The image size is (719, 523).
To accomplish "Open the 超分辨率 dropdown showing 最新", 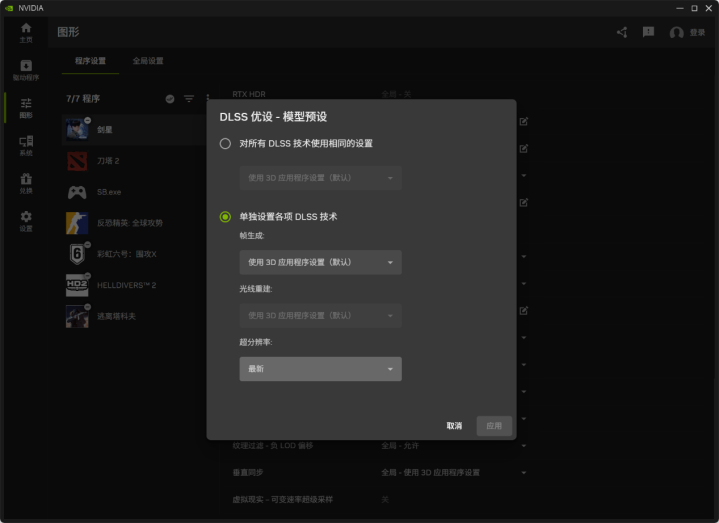I will (x=321, y=369).
